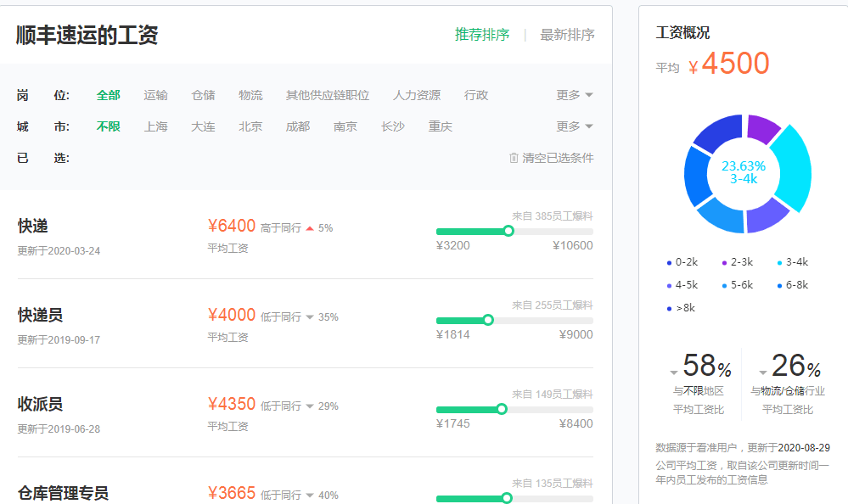The height and width of the screenshot is (504, 848).
Task: Switch to 推荐排序 sorting
Action: click(x=482, y=35)
